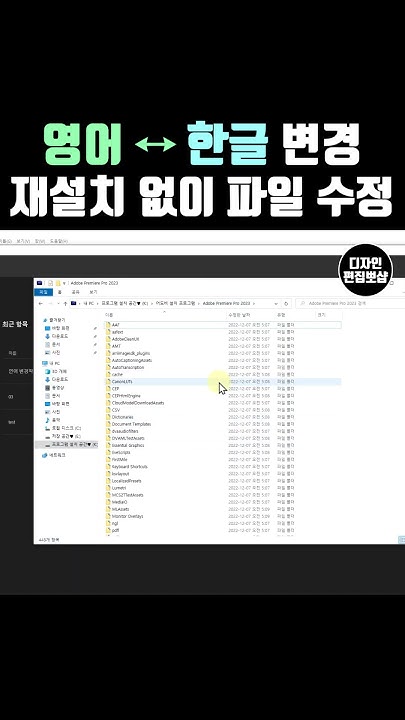405x720 pixels.
Task: Click the Adobe Premiere Pro 2023 search box
Action: point(350,304)
